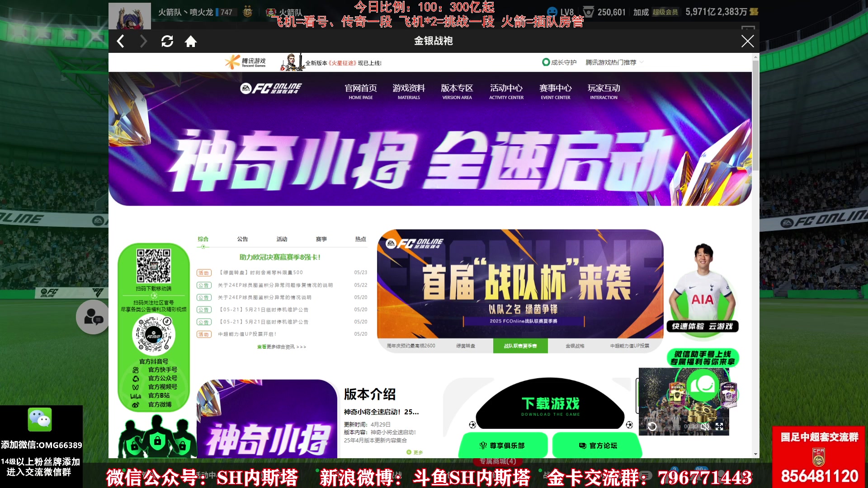Screen dimensions: 868x488
Task: Open 尊享俱乐部 button
Action: 503,446
